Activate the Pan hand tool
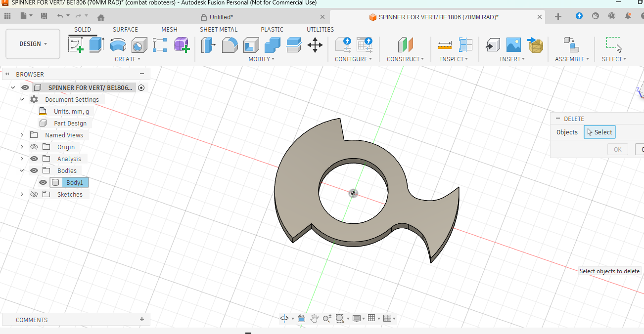This screenshot has height=334, width=644. pos(314,319)
